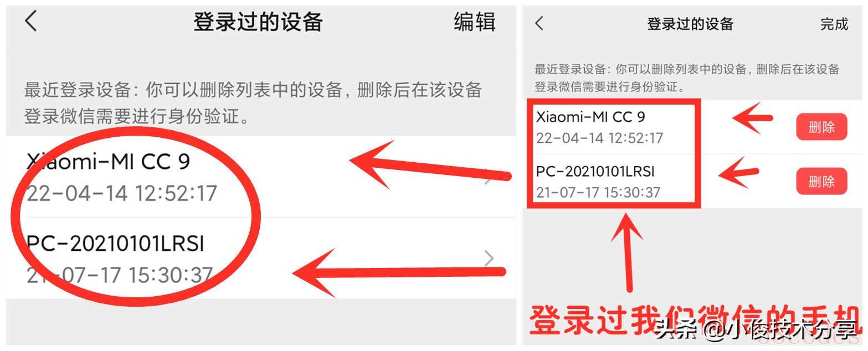This screenshot has height=351, width=868.
Task: Click timestamp 21-07-17 15:30:37 inside the red rectangle
Action: (598, 193)
